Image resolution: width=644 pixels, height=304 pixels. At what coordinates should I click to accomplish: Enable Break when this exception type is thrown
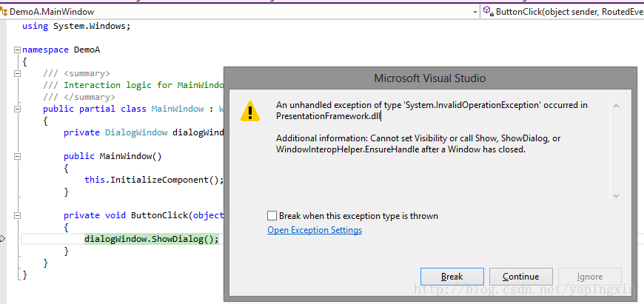pos(272,216)
